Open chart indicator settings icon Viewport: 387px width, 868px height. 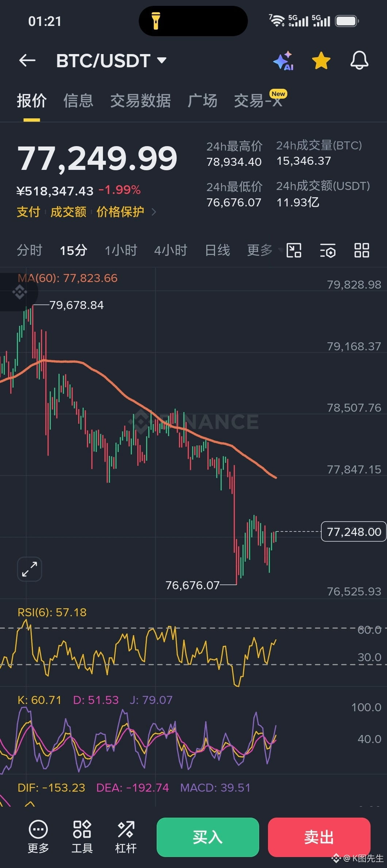point(328,251)
